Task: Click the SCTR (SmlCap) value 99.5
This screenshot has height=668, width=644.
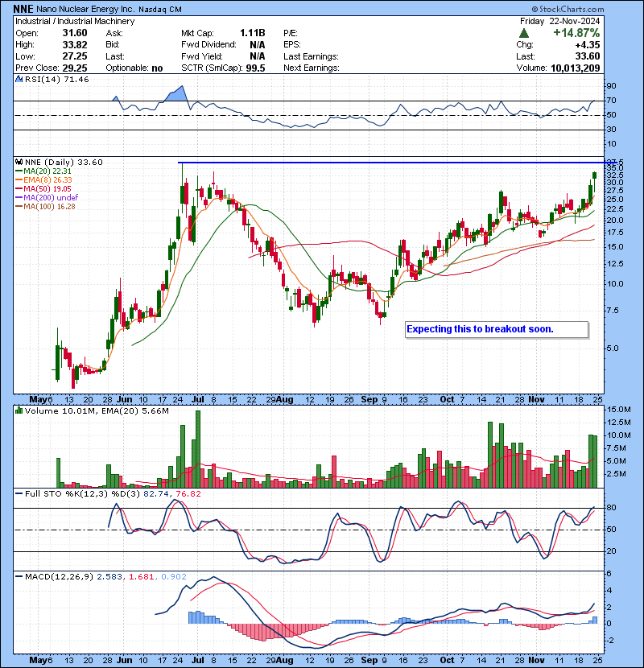Action: [x=255, y=68]
